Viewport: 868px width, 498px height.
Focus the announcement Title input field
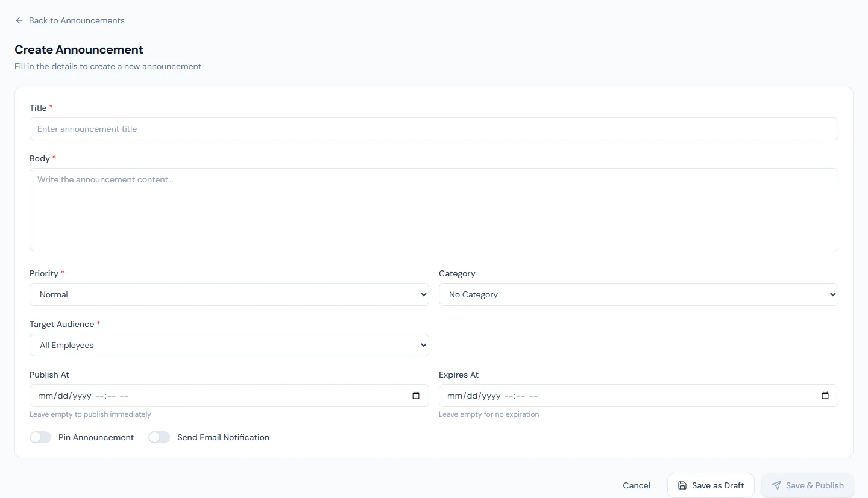click(434, 129)
